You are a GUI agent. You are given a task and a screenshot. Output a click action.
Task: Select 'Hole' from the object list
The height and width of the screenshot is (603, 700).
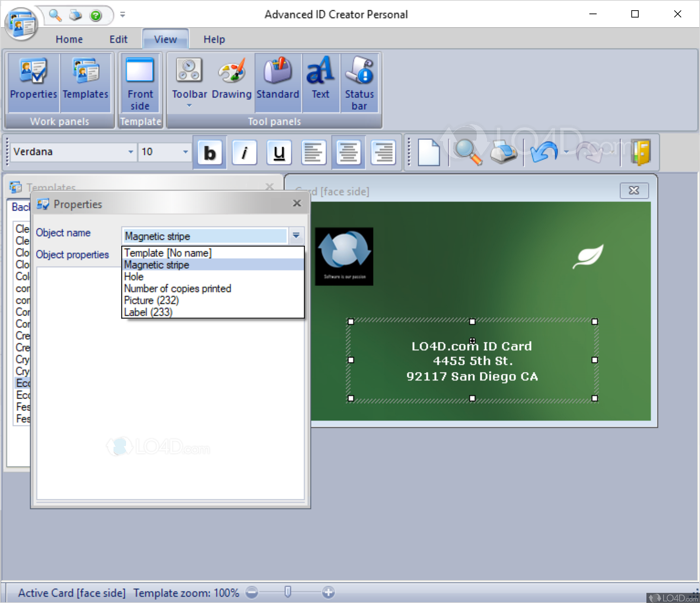pyautogui.click(x=213, y=276)
